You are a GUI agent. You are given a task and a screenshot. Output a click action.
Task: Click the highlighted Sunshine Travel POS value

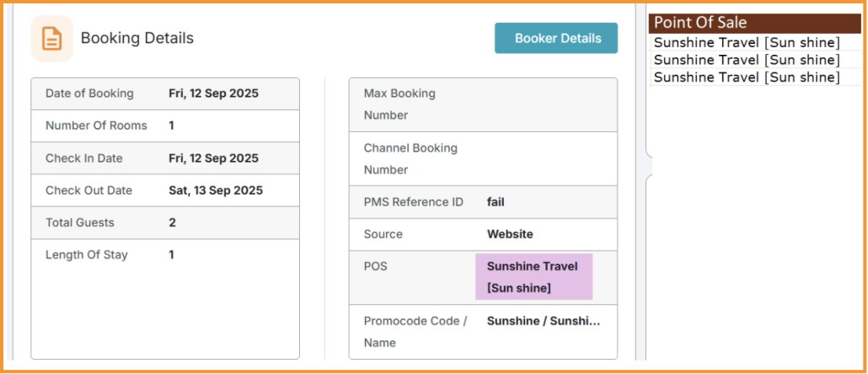pos(533,277)
